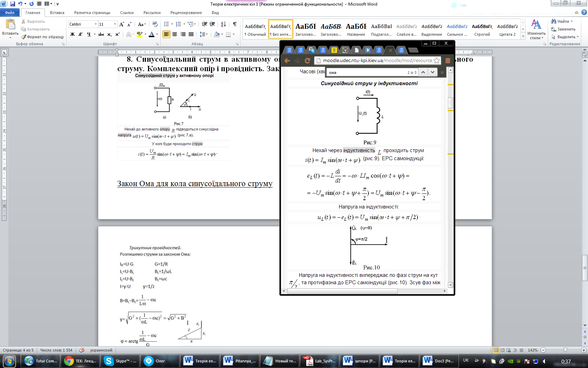
Task: Switch to Full Screen Reading view
Action: [x=502, y=350]
